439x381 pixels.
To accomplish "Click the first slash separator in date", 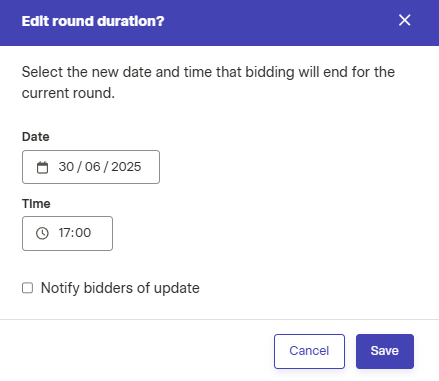I will (x=79, y=167).
